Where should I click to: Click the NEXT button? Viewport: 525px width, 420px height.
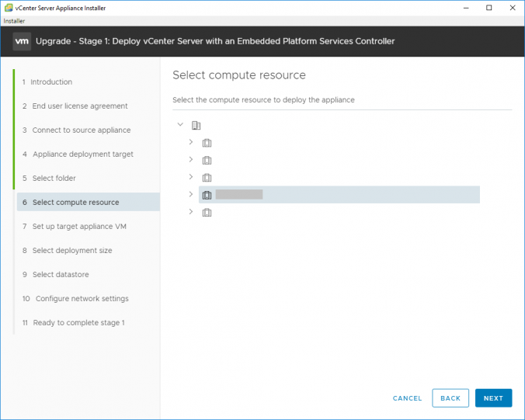pos(493,398)
